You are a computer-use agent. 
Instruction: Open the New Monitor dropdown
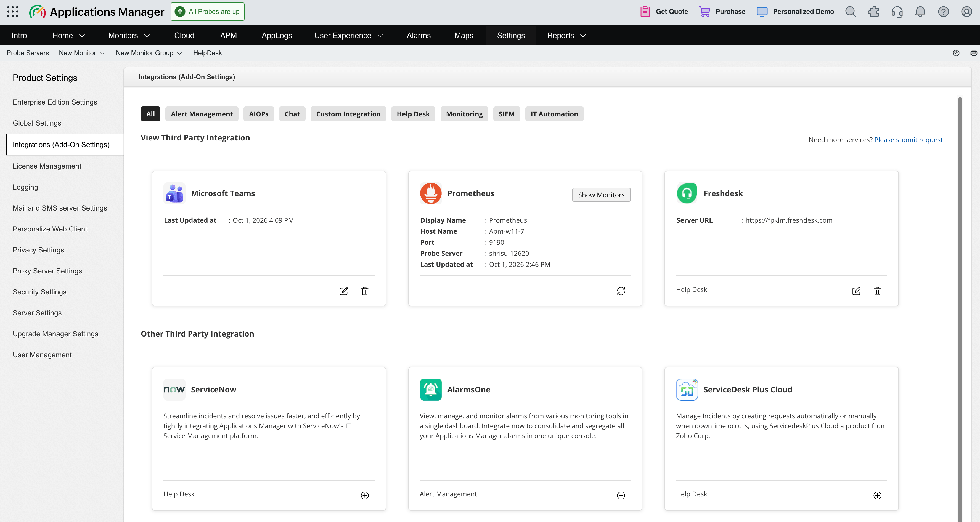coord(82,53)
